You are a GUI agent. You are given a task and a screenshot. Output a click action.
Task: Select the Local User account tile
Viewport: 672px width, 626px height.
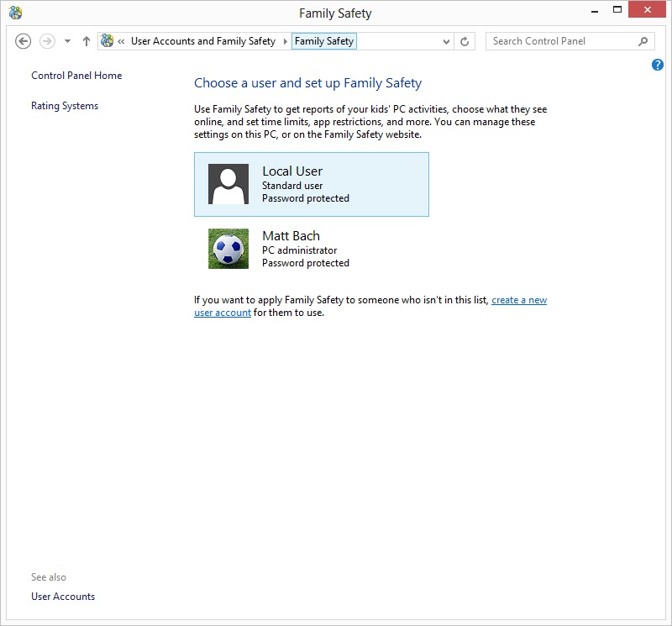click(x=312, y=184)
